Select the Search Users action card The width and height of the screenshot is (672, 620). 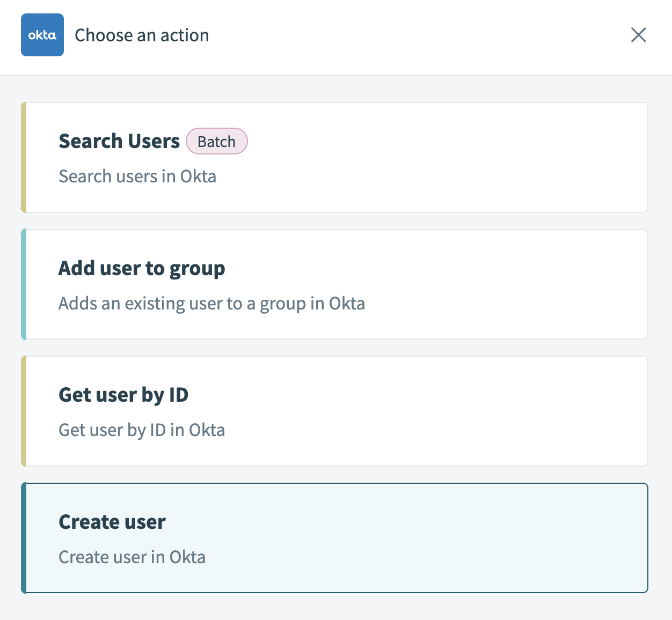pyautogui.click(x=336, y=157)
